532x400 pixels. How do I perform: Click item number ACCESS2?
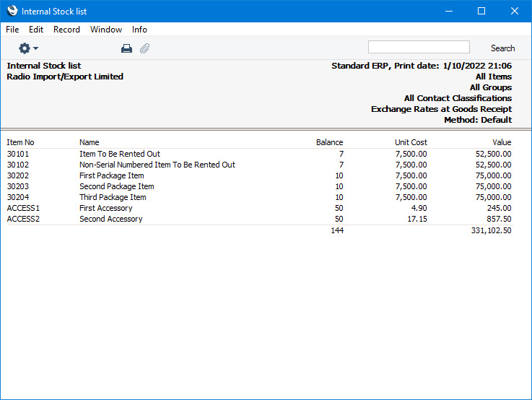(x=23, y=219)
